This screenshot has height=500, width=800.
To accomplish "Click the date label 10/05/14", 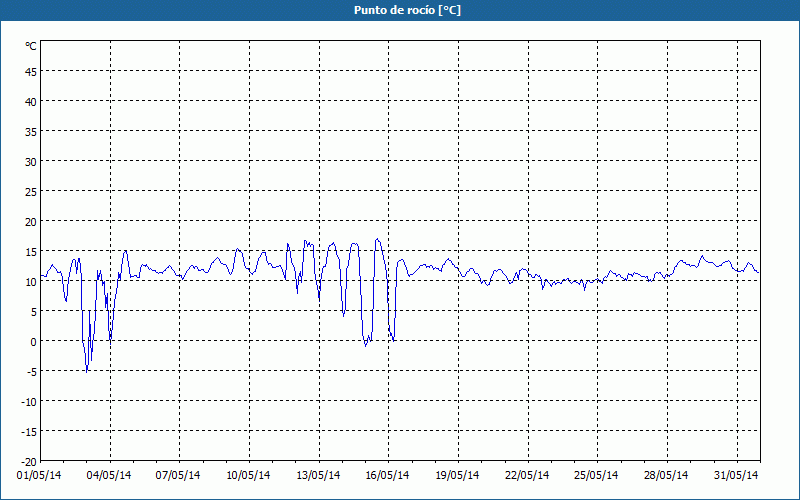I will tap(248, 476).
